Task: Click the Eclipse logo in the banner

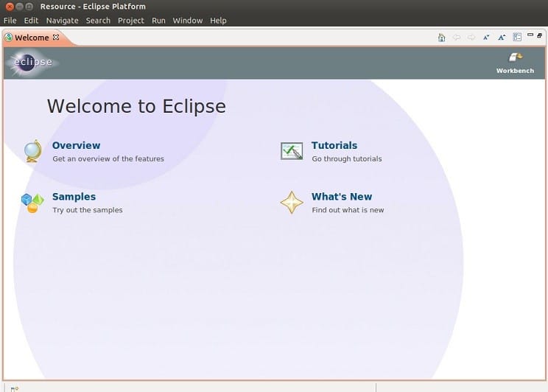Action: pyautogui.click(x=32, y=62)
